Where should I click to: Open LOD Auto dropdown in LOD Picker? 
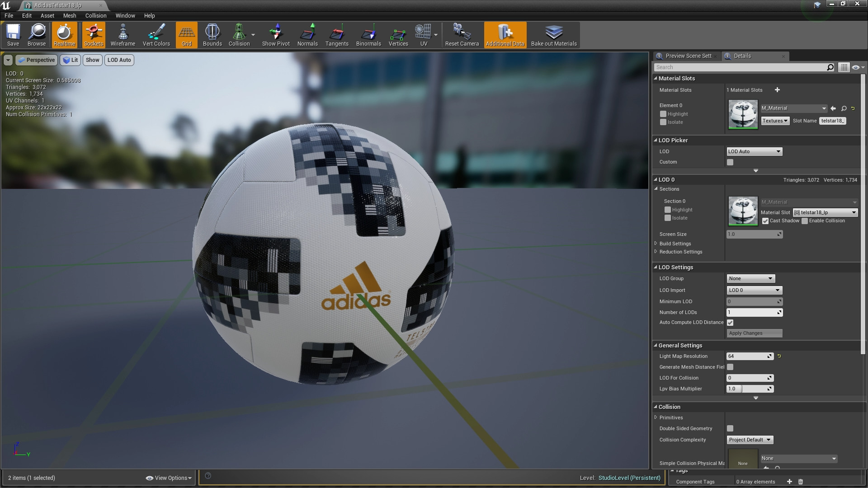(x=754, y=152)
